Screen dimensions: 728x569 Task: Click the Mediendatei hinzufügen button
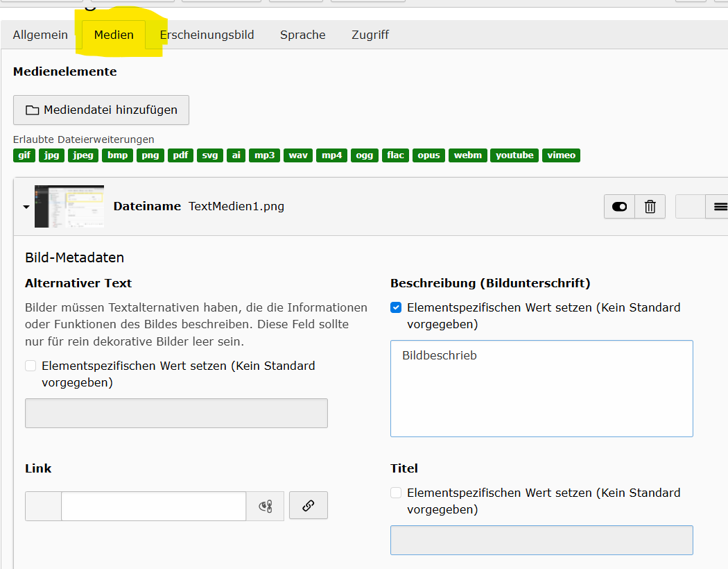[x=101, y=110]
